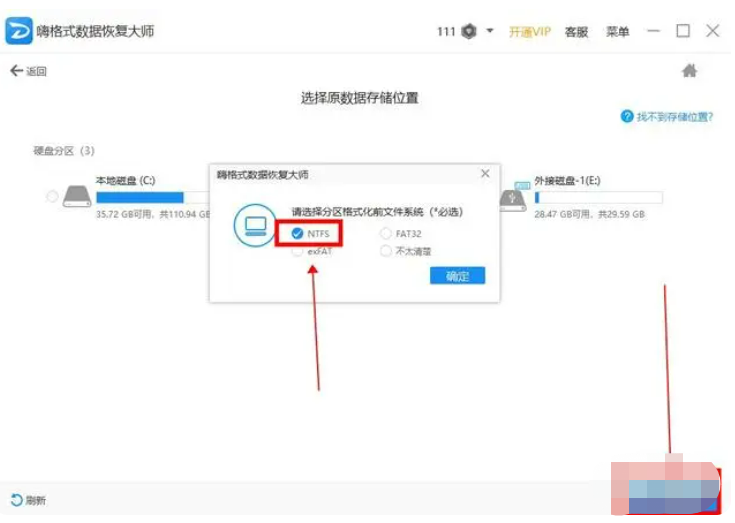The width and height of the screenshot is (735, 523).
Task: Expand the account dropdown arrow
Action: pyautogui.click(x=490, y=31)
